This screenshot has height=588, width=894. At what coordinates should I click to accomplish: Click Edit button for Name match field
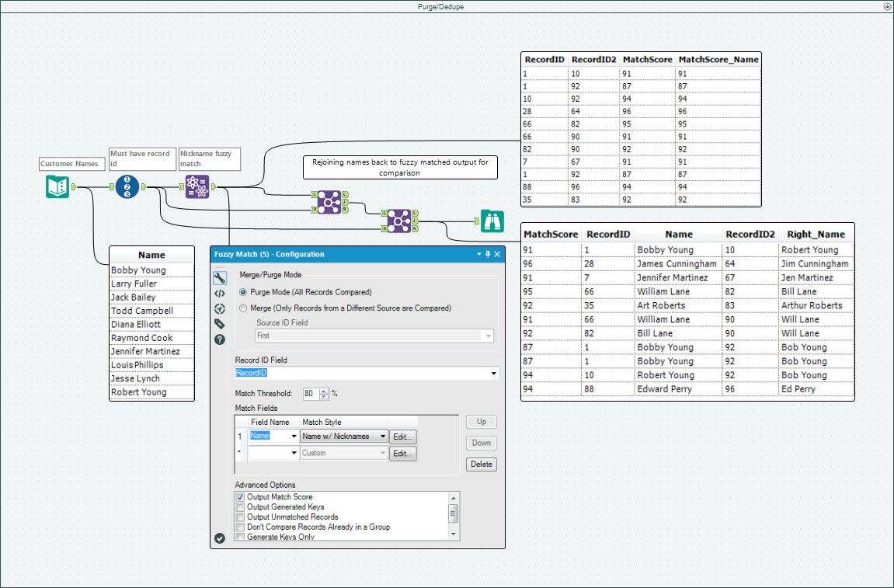tap(403, 437)
